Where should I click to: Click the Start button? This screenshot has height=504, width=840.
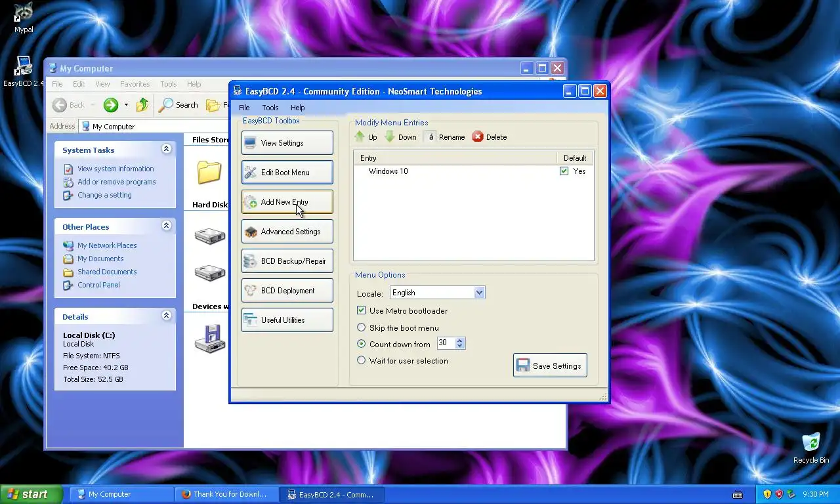click(31, 494)
